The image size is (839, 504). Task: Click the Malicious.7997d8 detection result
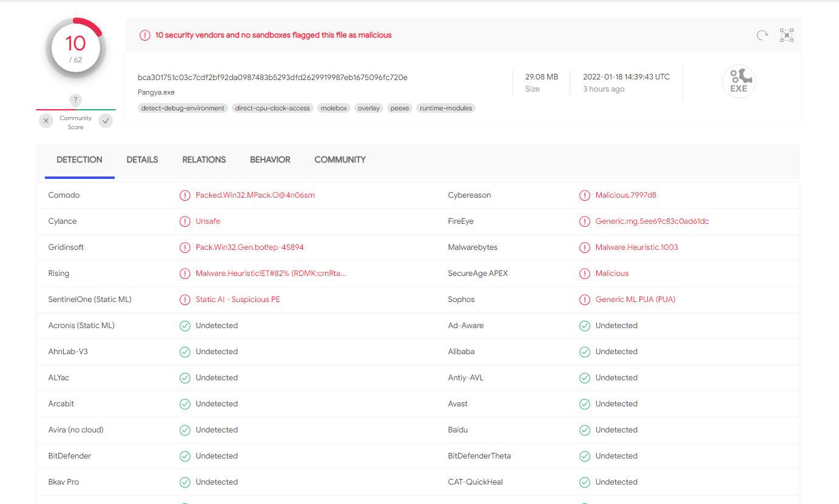click(x=626, y=195)
